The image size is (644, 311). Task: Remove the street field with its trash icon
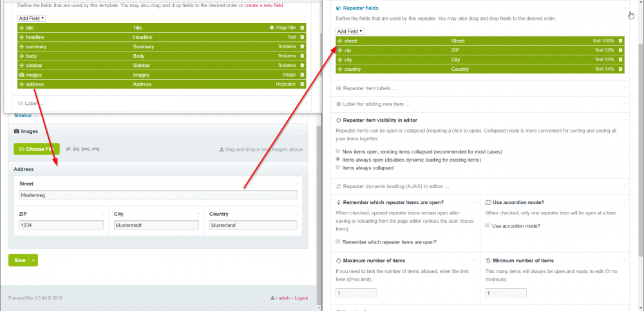tap(620, 41)
